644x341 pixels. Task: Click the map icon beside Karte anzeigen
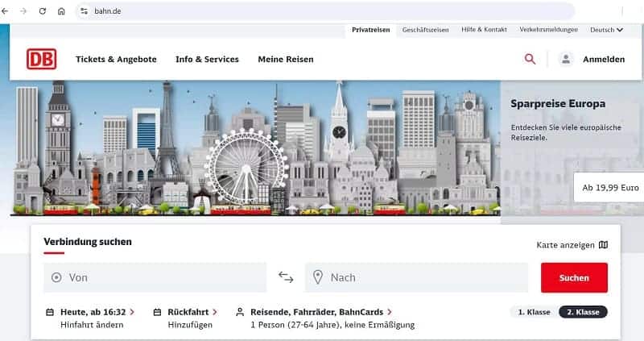click(603, 245)
